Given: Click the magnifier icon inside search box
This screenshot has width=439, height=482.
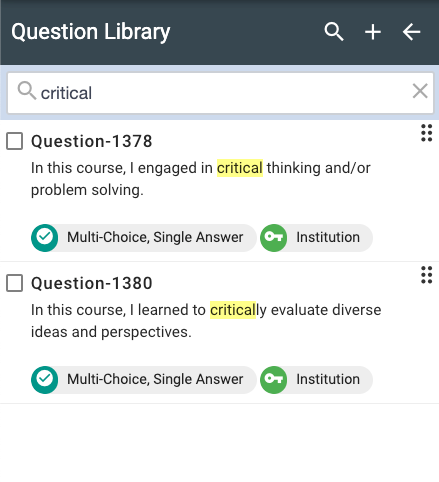Looking at the screenshot, I should [27, 91].
